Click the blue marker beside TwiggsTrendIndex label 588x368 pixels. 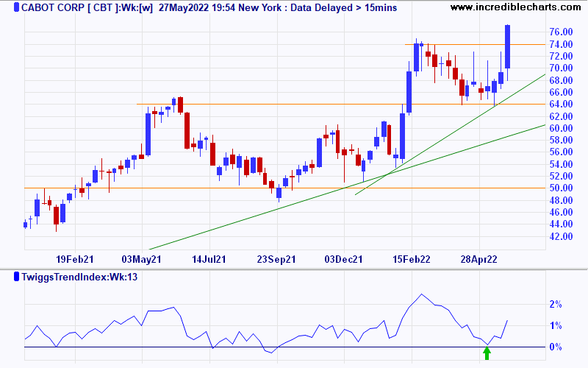[x=16, y=277]
